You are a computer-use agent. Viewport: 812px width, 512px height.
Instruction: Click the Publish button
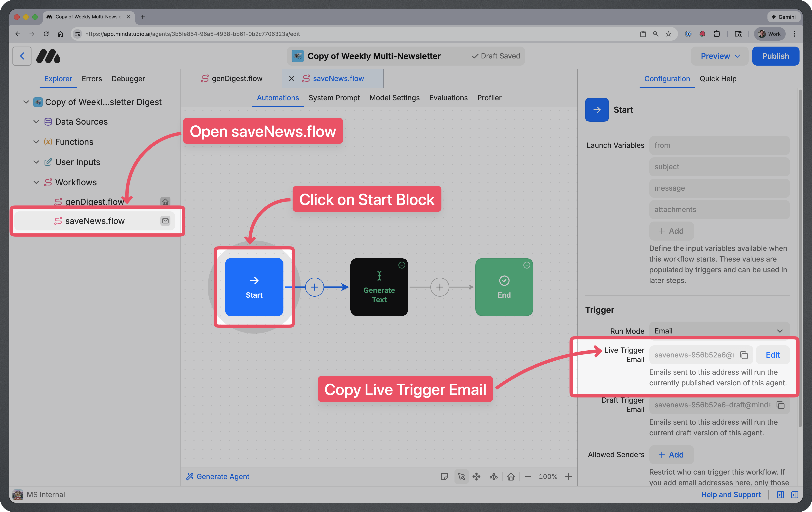776,56
